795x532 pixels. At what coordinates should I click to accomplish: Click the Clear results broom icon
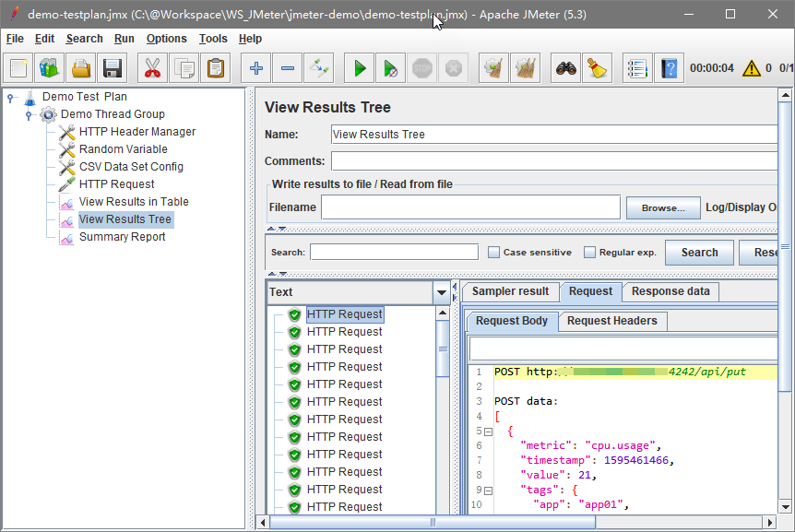coord(493,68)
